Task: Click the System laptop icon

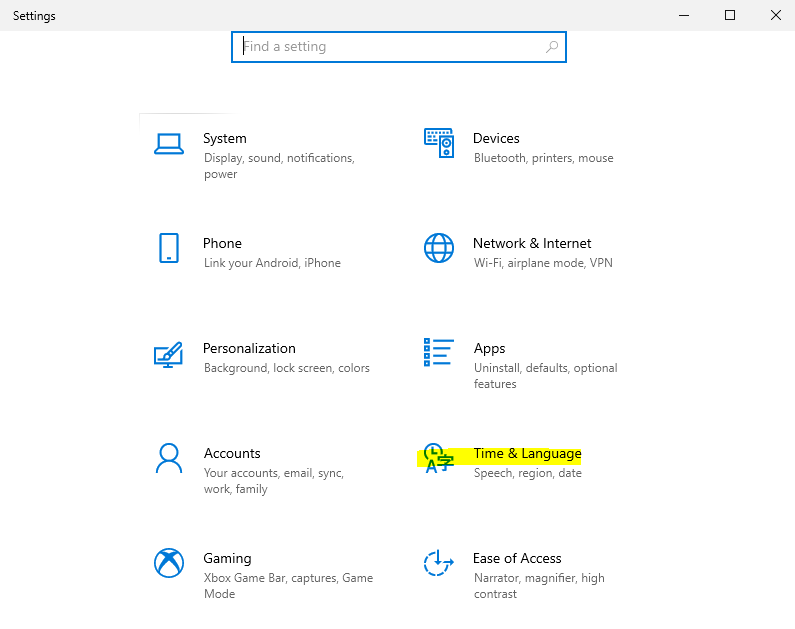Action: pos(169,144)
